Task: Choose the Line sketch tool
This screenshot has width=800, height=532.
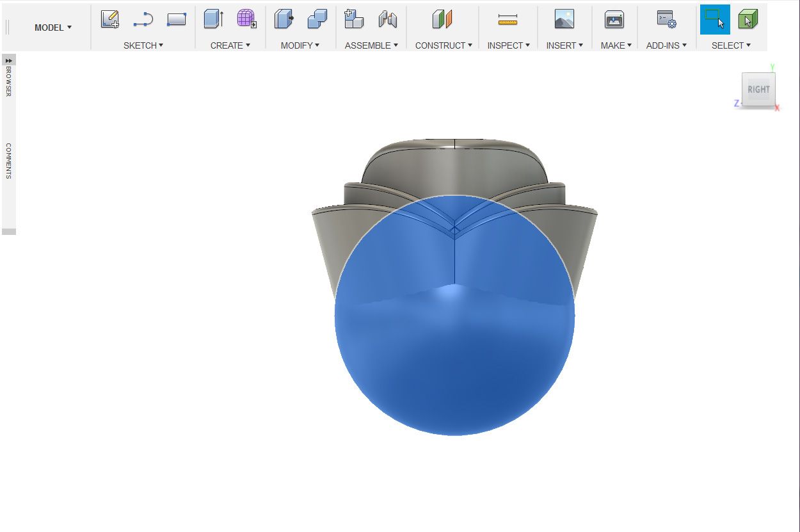Action: (x=143, y=20)
